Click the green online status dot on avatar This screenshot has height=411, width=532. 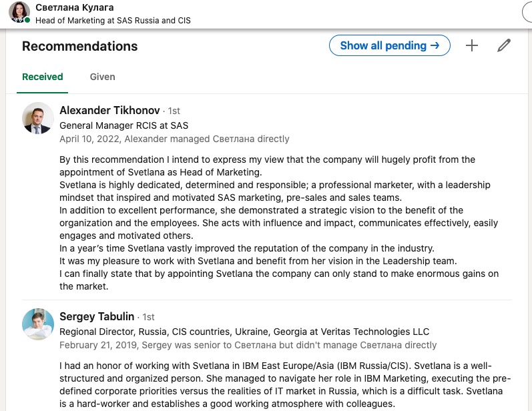27,21
